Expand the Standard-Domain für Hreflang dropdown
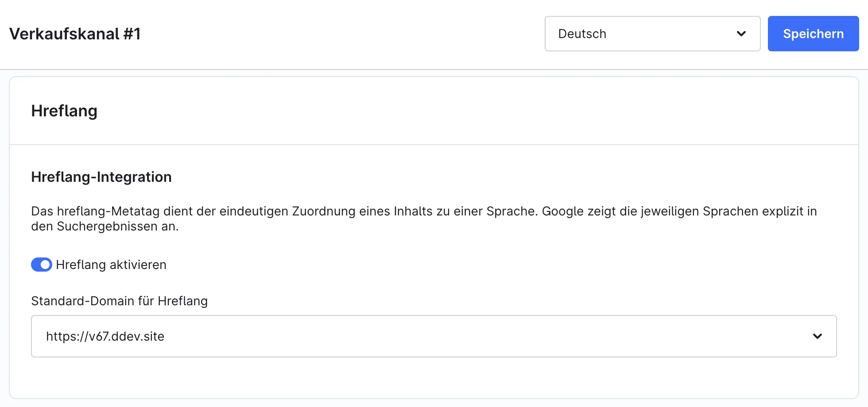 pyautogui.click(x=434, y=336)
